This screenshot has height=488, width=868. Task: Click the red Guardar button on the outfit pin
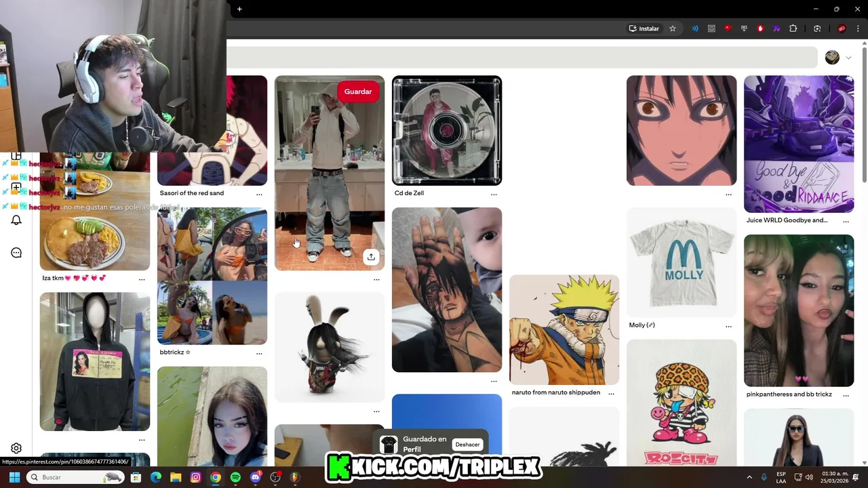tap(357, 91)
